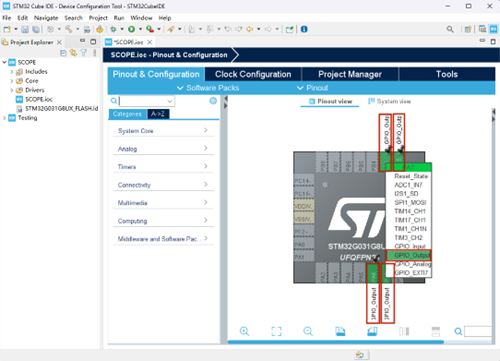500x361 pixels.
Task: Click the toolbar Search magnifier icon
Action: (x=450, y=29)
